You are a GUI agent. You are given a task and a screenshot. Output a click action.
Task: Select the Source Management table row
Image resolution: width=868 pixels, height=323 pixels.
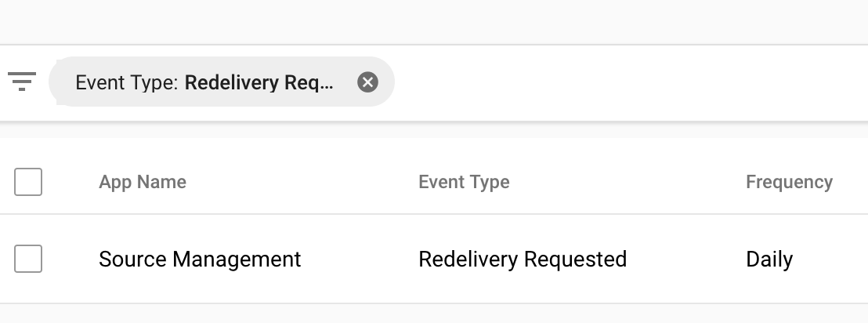click(434, 259)
